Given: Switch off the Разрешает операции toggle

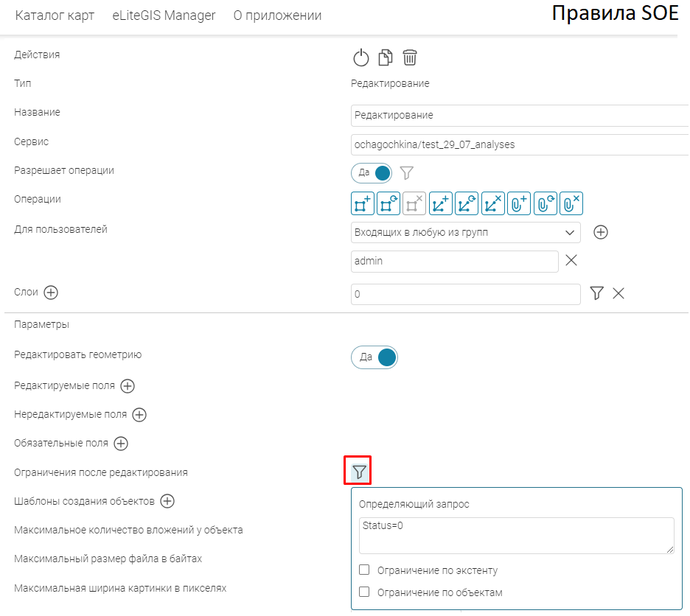Looking at the screenshot, I should (x=372, y=172).
